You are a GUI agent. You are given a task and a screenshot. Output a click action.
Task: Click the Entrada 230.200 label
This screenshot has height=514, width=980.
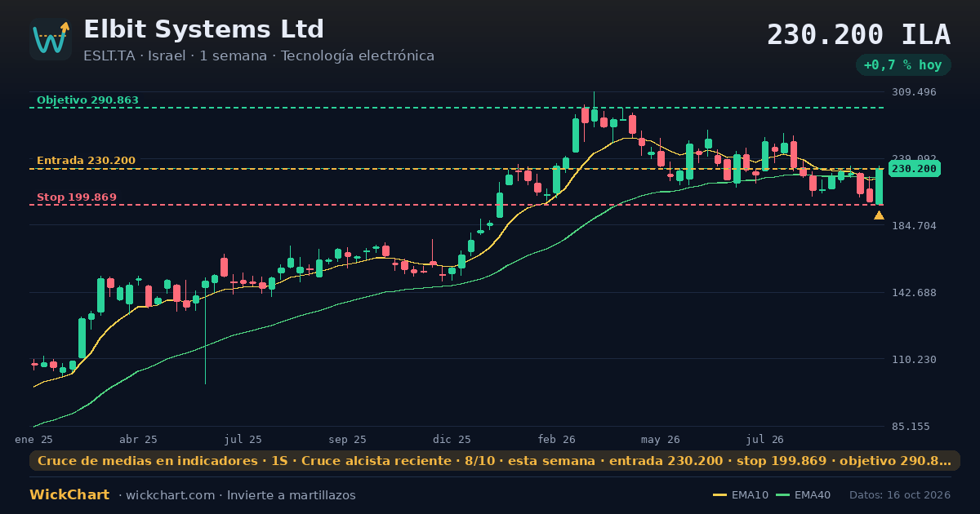pyautogui.click(x=86, y=161)
